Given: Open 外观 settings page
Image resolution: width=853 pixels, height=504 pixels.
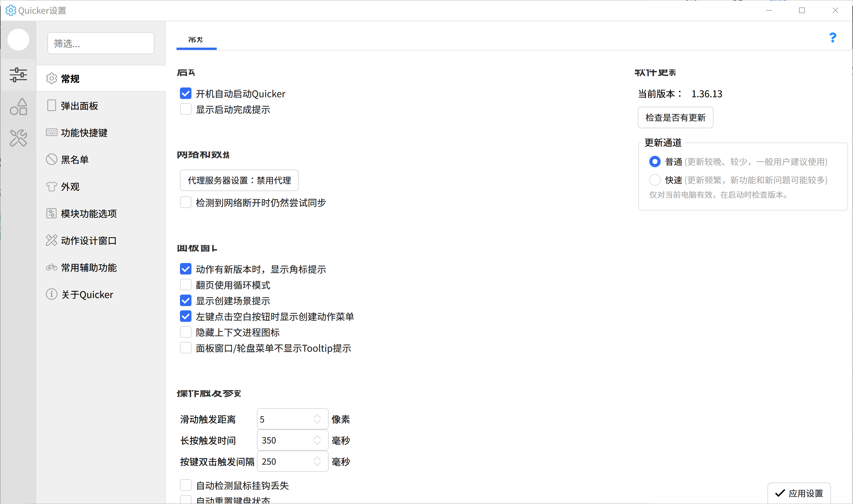Looking at the screenshot, I should click(x=101, y=186).
